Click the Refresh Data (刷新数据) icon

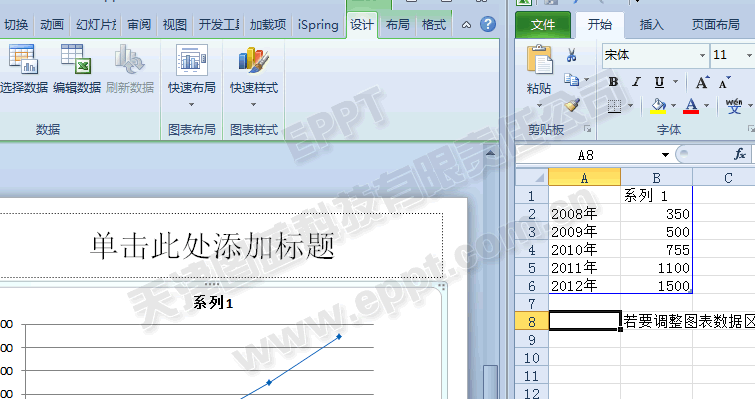(129, 59)
